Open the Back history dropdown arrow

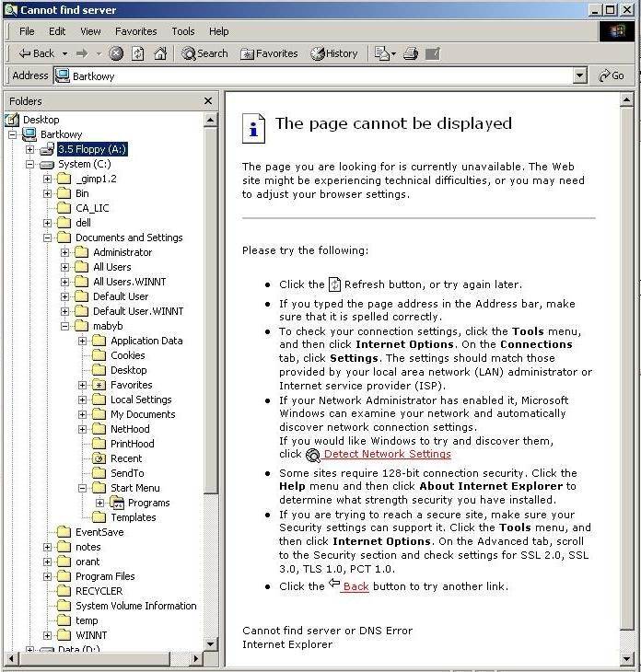tap(64, 54)
